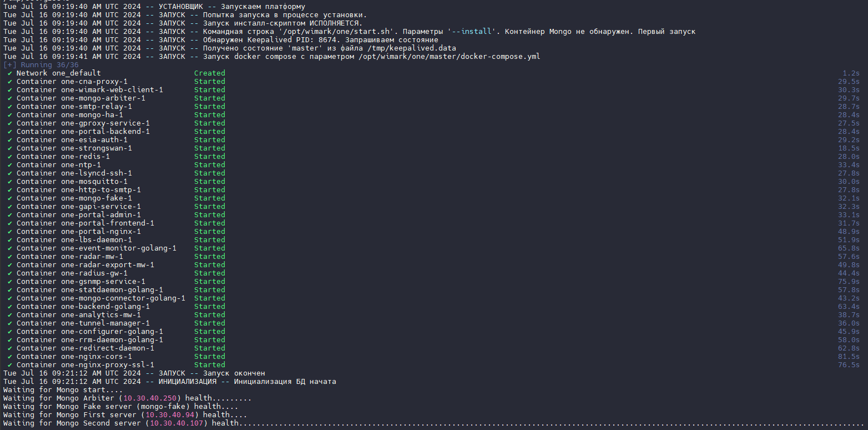Screen dimensions: 868x430
Task: Click the 'one-statdaemon-golang-1' container name
Action: point(112,290)
